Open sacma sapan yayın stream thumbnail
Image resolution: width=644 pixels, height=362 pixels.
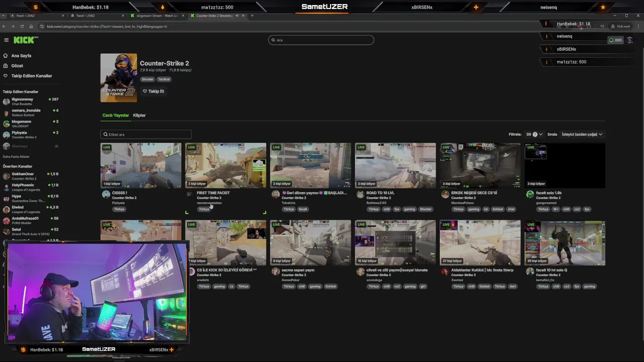(x=310, y=243)
